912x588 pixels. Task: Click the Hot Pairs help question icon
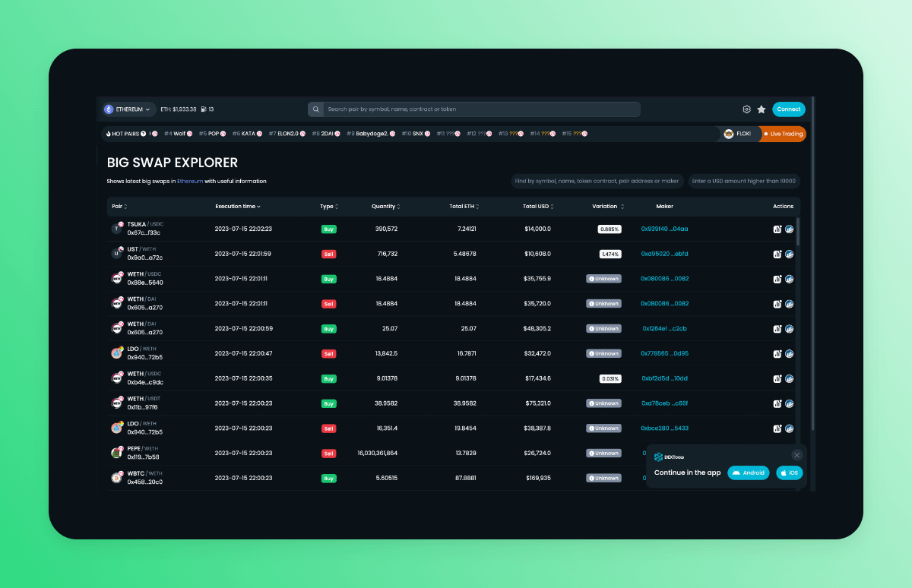click(x=143, y=134)
